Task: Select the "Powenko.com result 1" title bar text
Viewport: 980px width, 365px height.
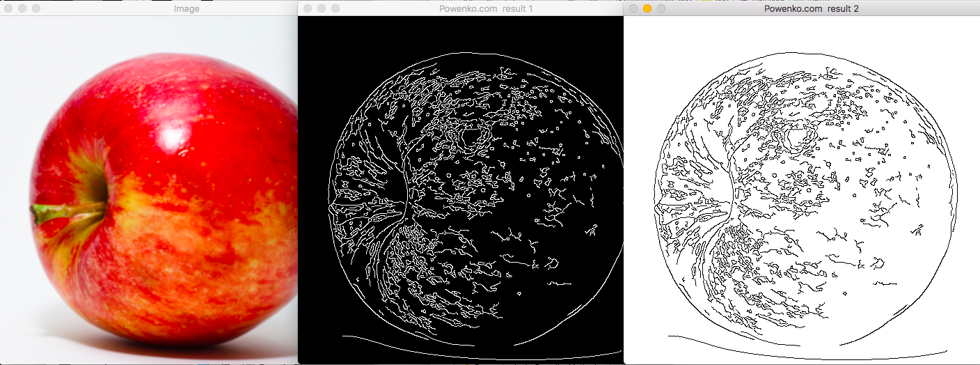Action: [x=486, y=9]
